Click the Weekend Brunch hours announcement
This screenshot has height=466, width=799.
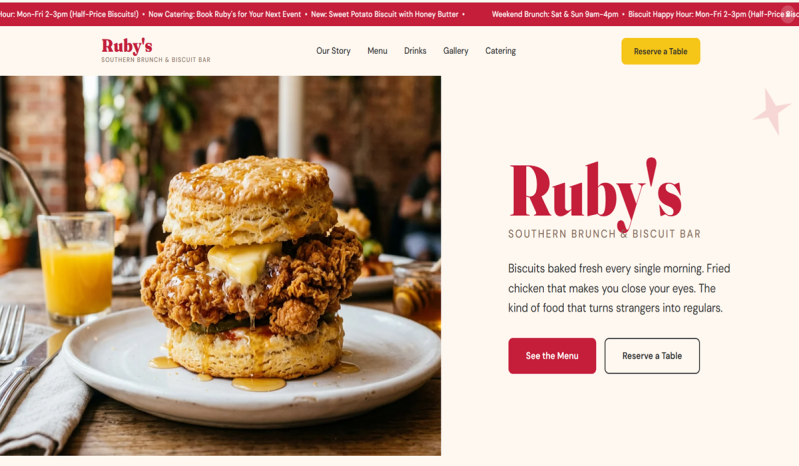[555, 14]
